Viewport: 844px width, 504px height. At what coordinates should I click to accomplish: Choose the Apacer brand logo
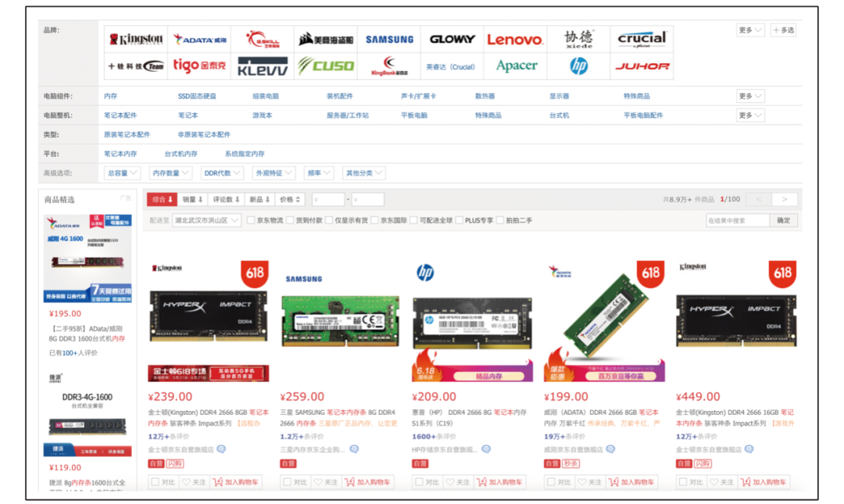(x=515, y=66)
